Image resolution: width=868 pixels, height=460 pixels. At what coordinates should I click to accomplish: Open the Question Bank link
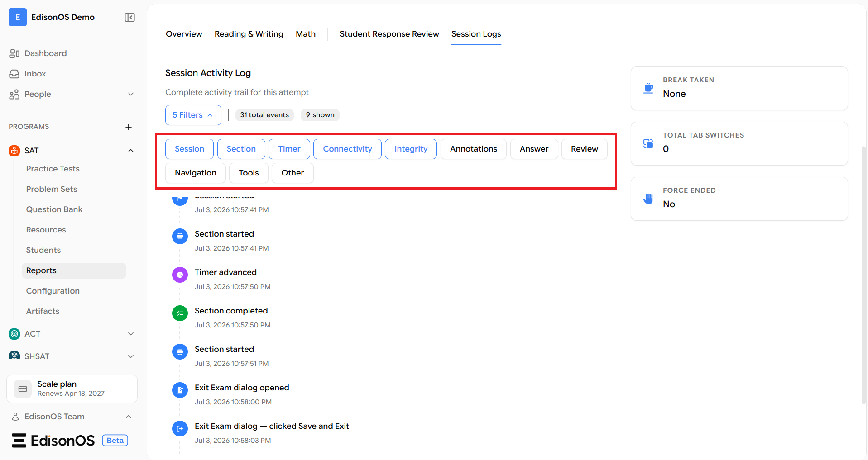(54, 209)
